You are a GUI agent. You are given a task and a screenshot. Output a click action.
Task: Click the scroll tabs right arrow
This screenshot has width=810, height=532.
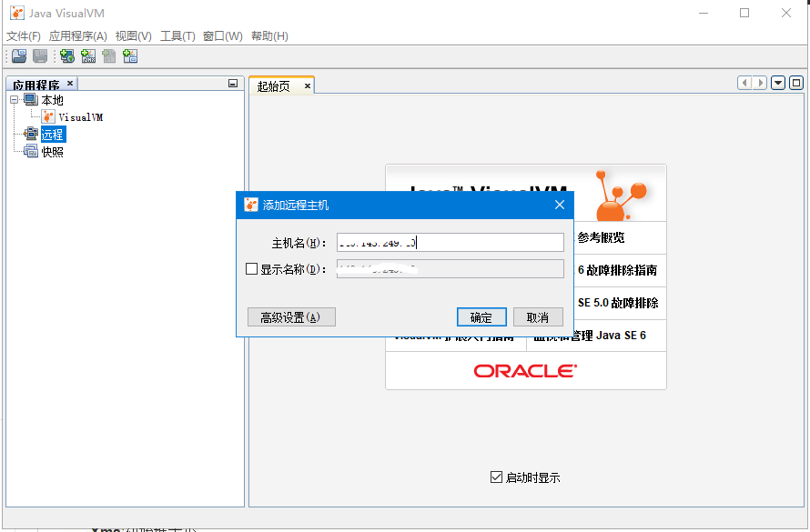pyautogui.click(x=760, y=83)
